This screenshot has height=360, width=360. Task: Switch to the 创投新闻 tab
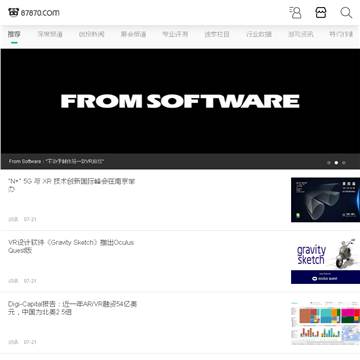pyautogui.click(x=92, y=34)
